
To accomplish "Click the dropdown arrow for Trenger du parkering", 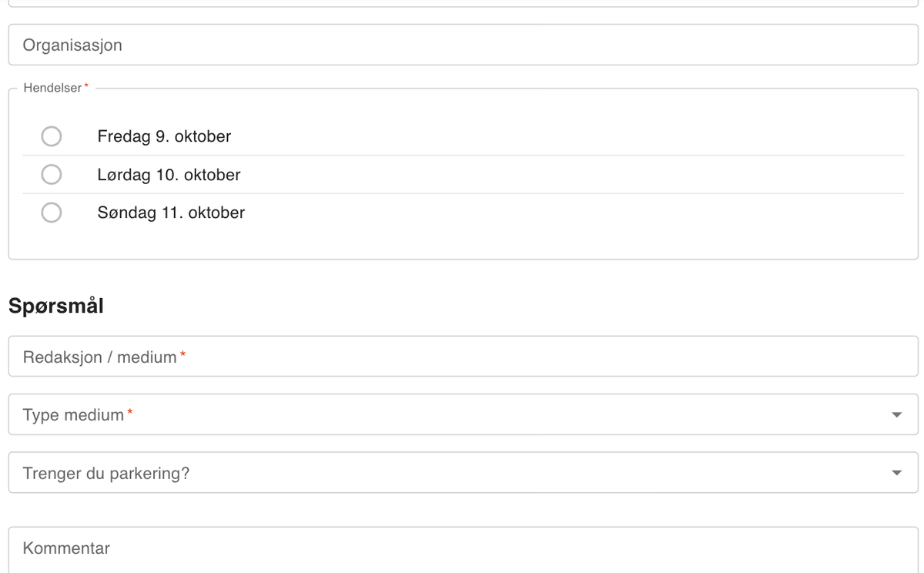I will coord(896,473).
